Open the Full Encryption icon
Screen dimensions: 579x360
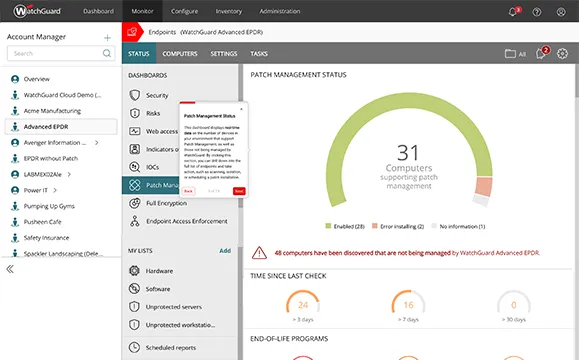[x=134, y=203]
